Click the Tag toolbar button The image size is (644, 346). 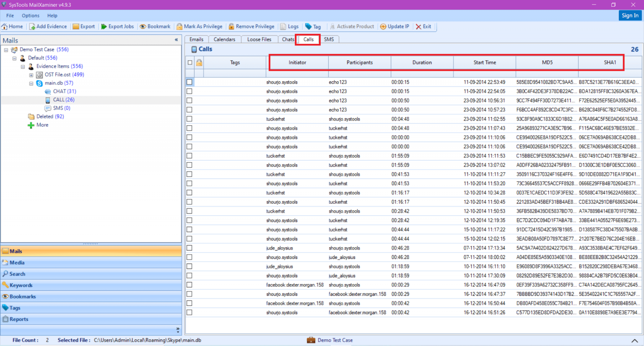click(313, 26)
